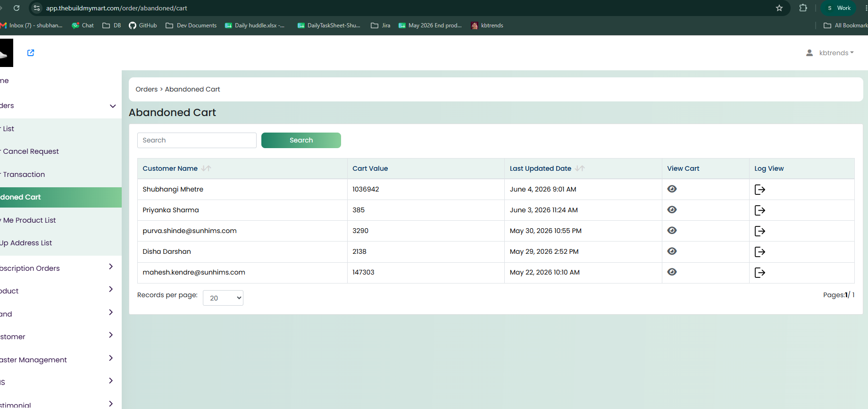Open Jira bookmarks folder
868x409 pixels.
coord(381,25)
